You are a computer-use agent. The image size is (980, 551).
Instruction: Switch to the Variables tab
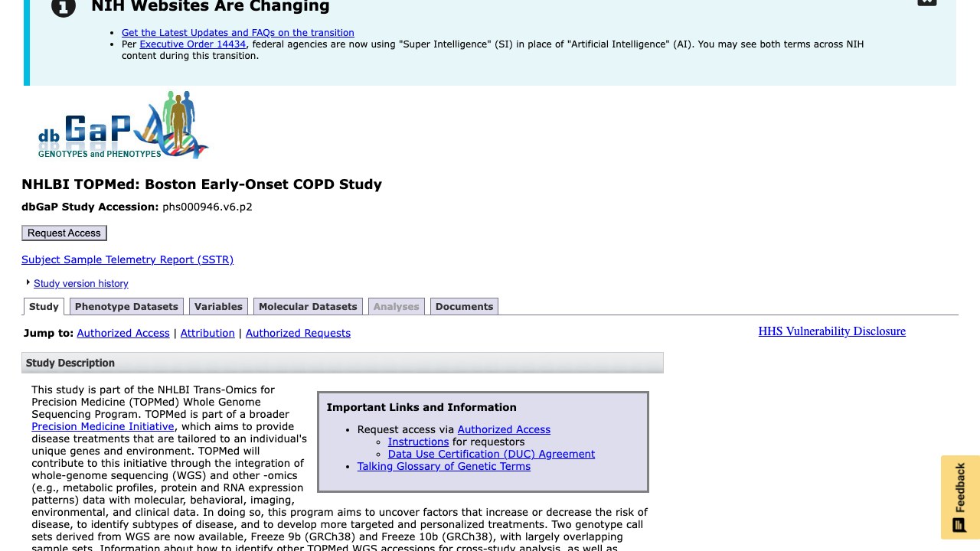click(218, 306)
